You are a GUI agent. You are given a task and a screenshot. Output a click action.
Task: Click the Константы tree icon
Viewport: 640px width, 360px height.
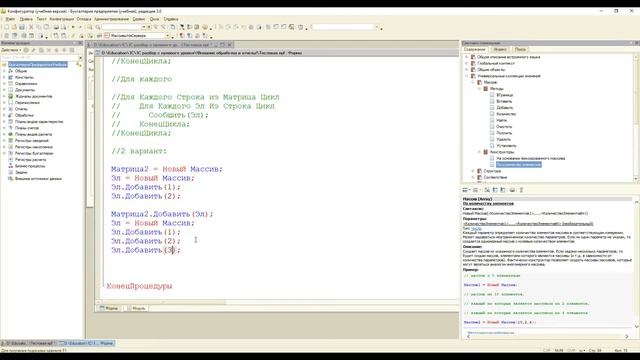coord(11,77)
